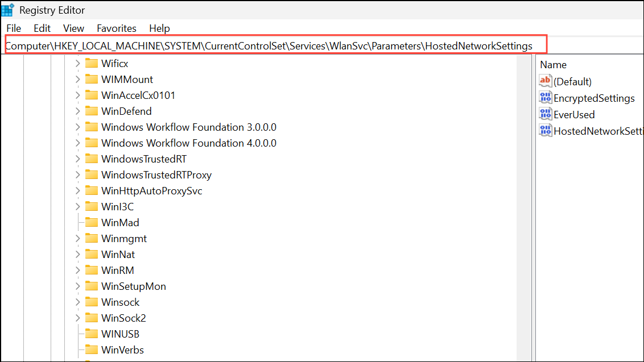The image size is (644, 362).
Task: Click the WindowsTrustedRT folder icon
Action: point(91,159)
